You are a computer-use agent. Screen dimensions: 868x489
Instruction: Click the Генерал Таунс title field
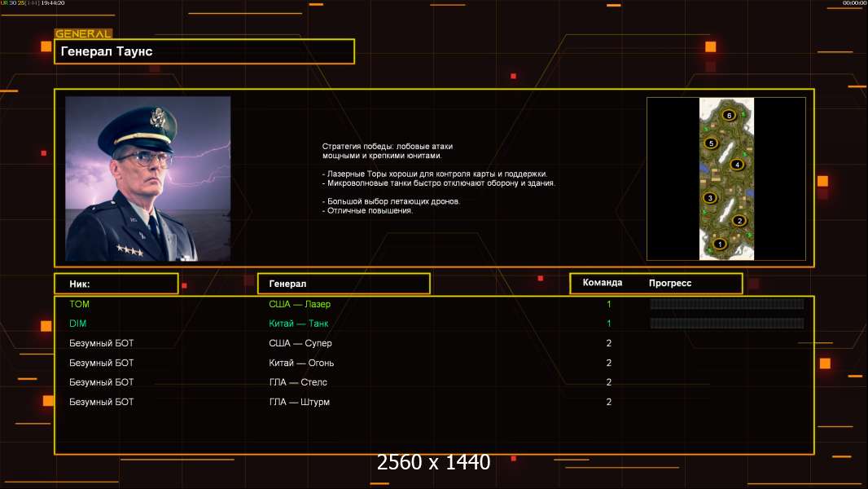coord(204,51)
